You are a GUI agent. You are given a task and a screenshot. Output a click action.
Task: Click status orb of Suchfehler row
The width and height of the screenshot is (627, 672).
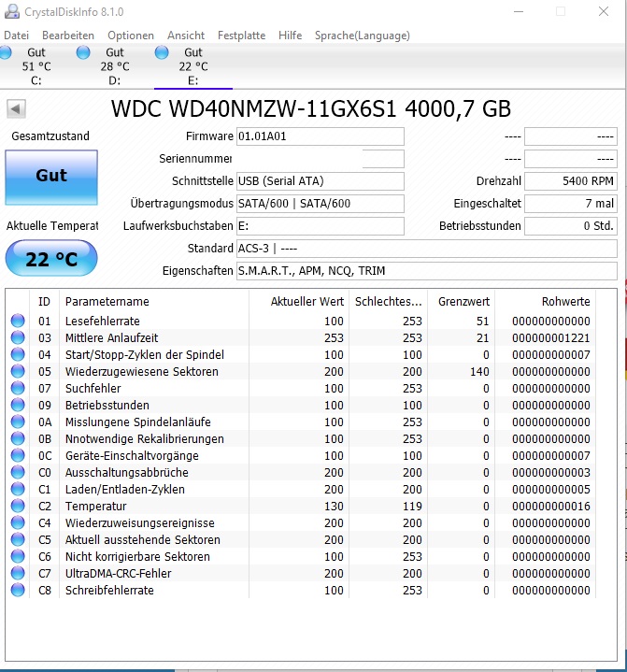click(18, 388)
